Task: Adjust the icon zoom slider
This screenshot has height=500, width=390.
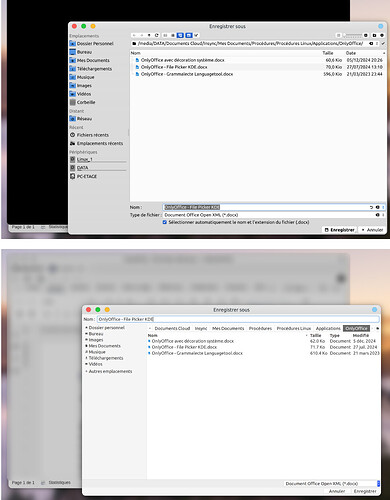Action: click(x=353, y=35)
